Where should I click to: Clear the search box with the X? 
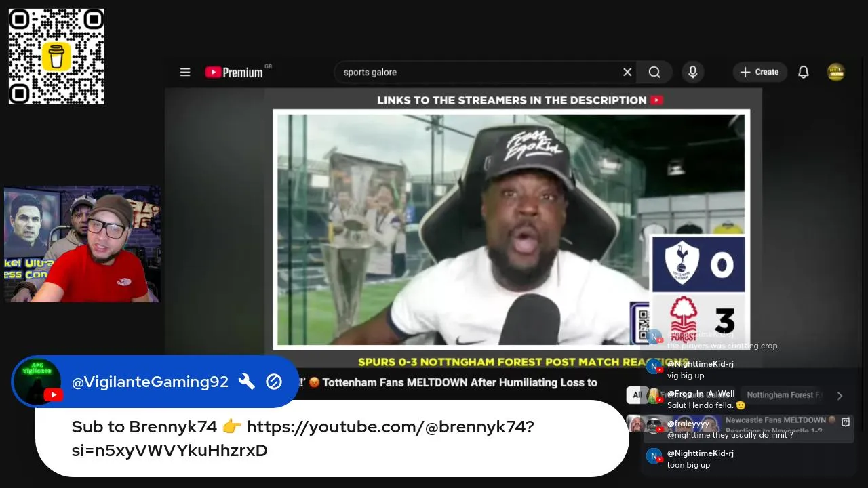click(x=627, y=72)
